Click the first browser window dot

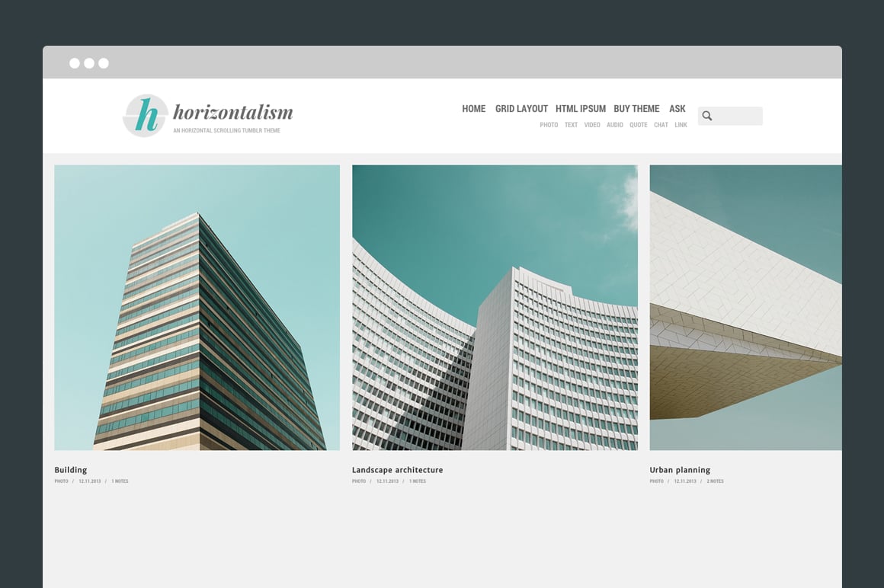[75, 63]
